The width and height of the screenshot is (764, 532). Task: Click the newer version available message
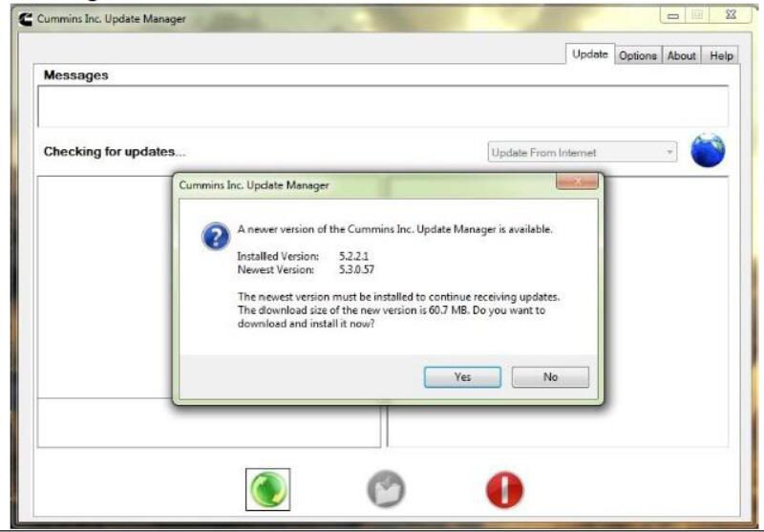tap(394, 229)
